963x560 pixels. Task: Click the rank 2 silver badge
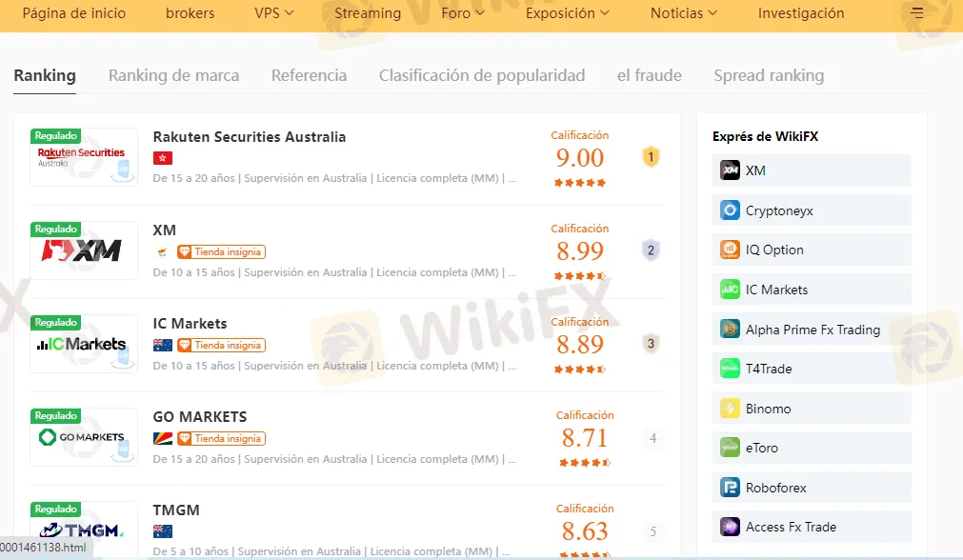click(x=651, y=250)
